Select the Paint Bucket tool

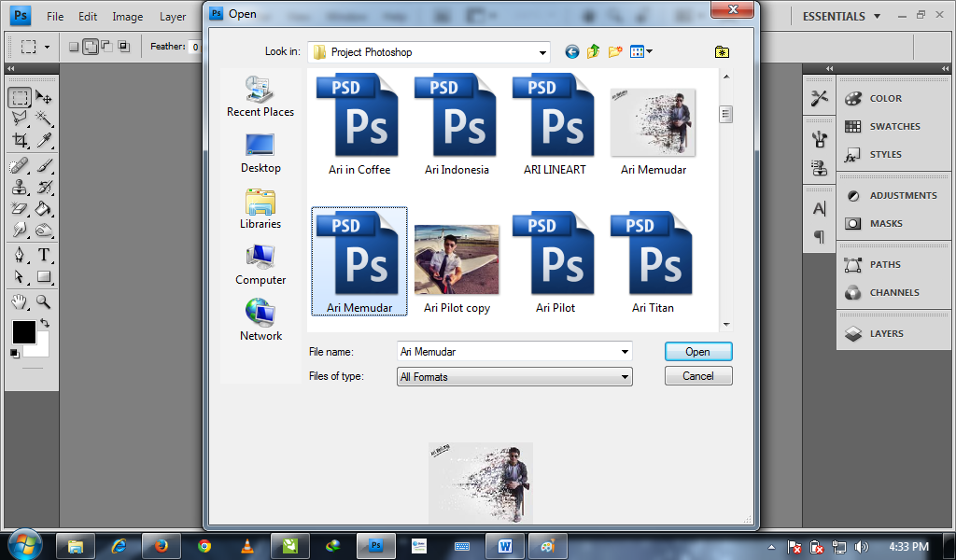point(43,208)
